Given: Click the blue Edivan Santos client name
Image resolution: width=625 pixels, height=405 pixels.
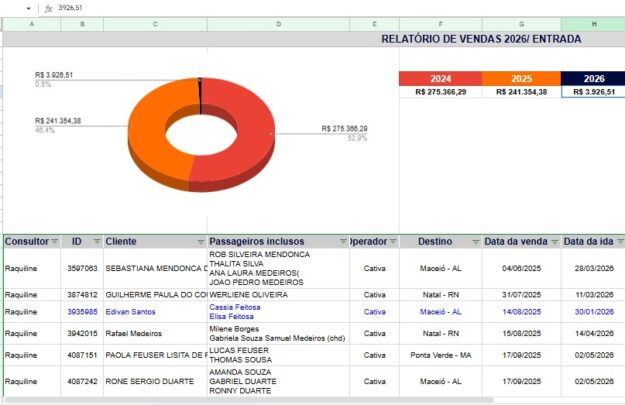Looking at the screenshot, I should (131, 312).
